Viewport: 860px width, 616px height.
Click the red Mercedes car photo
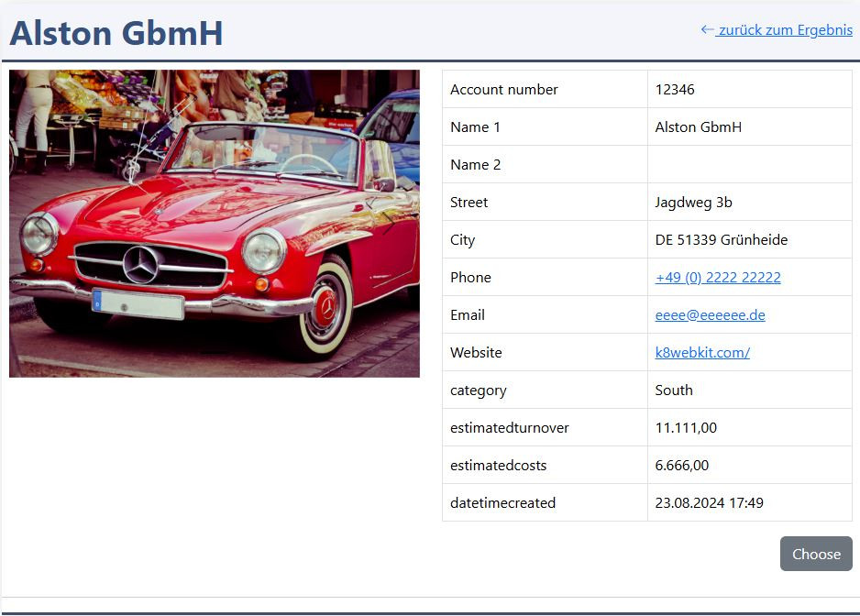point(214,223)
